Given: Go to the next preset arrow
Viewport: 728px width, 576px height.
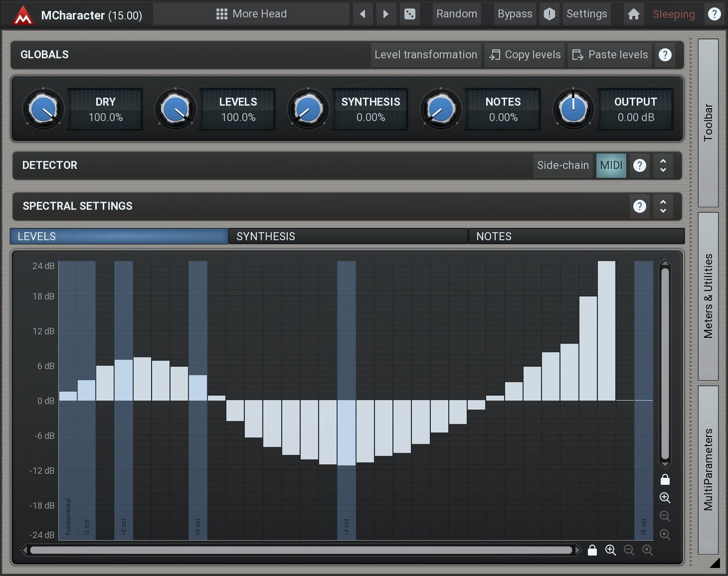Looking at the screenshot, I should click(x=385, y=14).
